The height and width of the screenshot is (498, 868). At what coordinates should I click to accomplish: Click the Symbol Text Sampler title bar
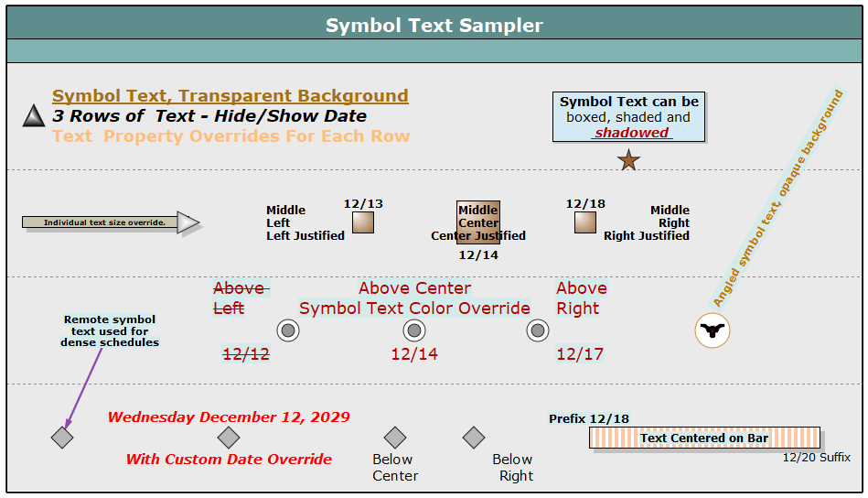coord(434,26)
